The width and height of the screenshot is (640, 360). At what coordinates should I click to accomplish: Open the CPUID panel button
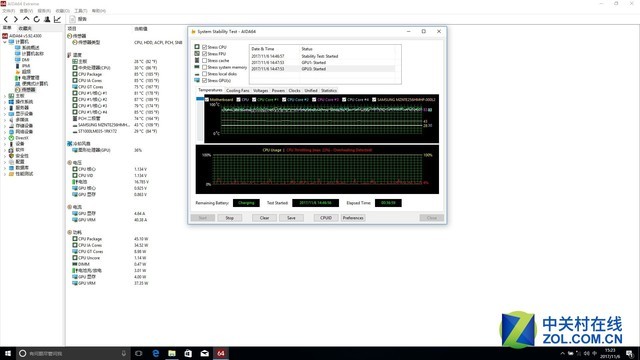tap(326, 218)
